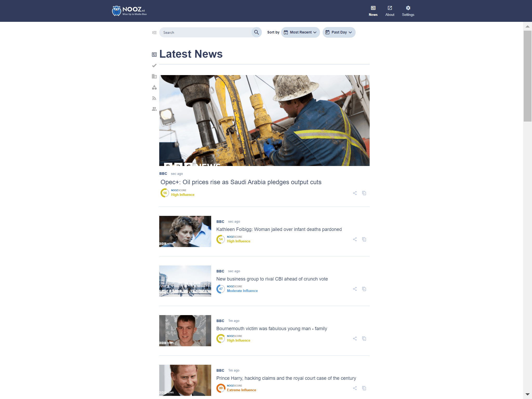Select the RSS feed sidebar icon
The image size is (532, 399).
click(x=154, y=98)
